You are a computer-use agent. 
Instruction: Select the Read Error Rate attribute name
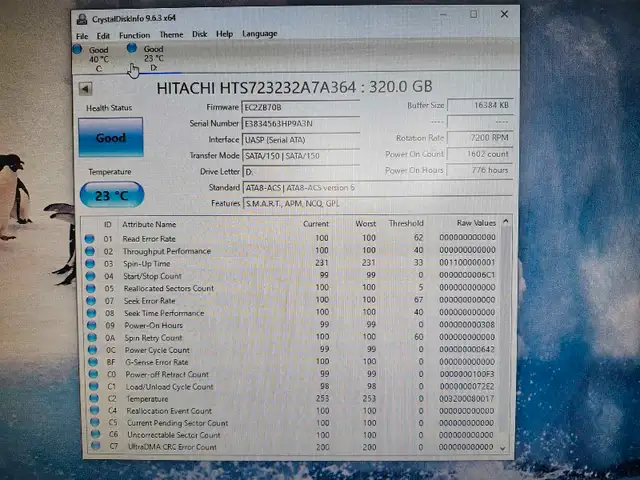click(x=149, y=239)
